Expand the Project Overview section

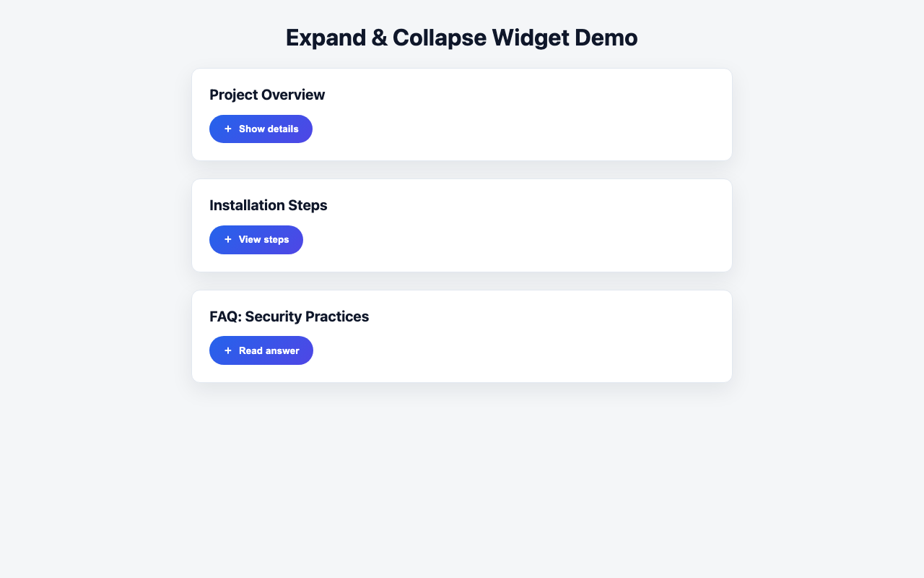pyautogui.click(x=261, y=129)
